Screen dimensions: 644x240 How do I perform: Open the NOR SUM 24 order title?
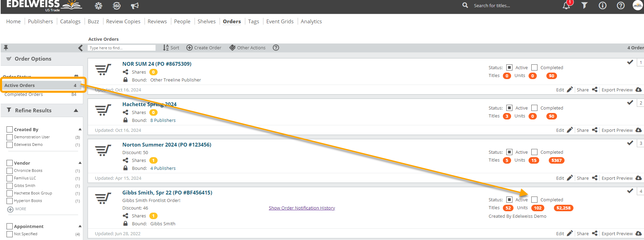[x=157, y=64]
